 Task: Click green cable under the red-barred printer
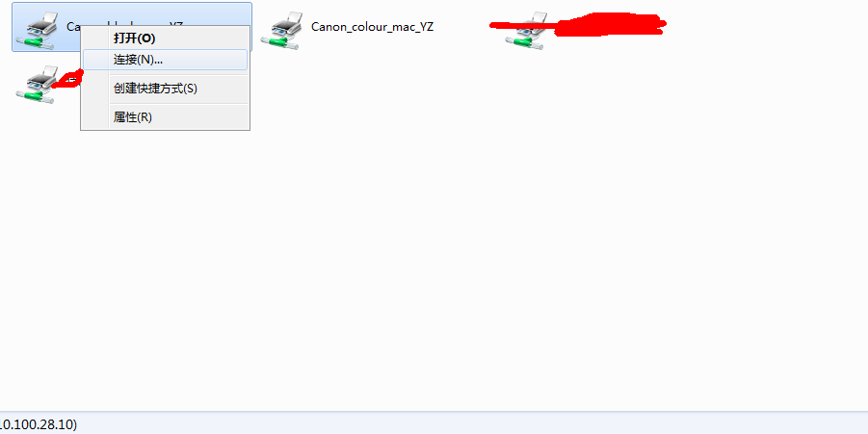(525, 42)
